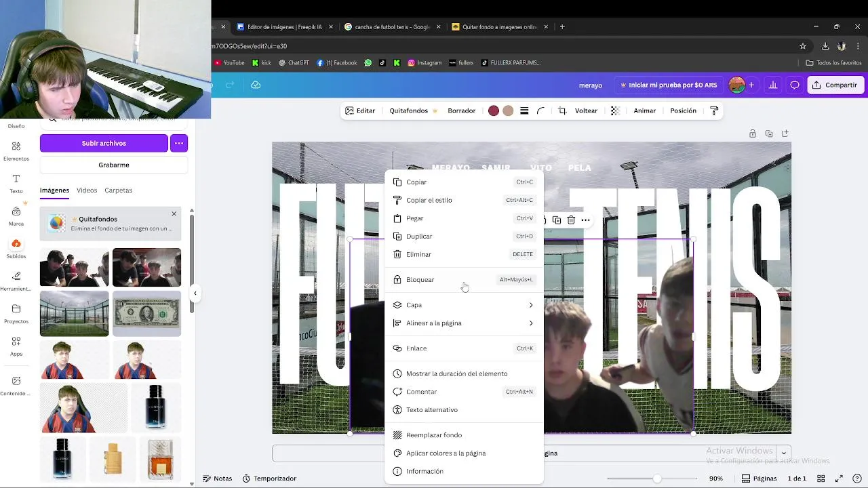The width and height of the screenshot is (868, 488).
Task: Select the dark red color swatch
Action: pos(494,110)
